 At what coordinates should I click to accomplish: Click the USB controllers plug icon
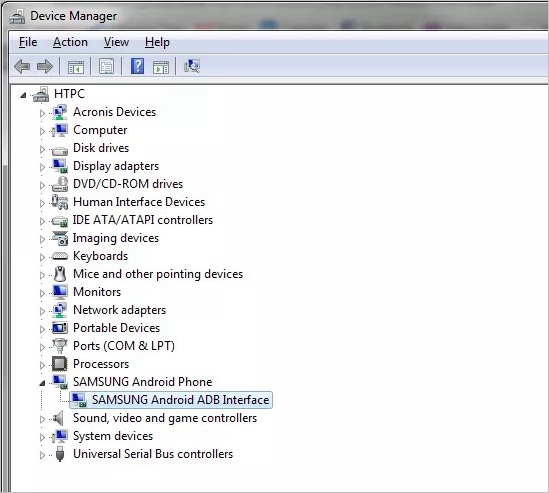tap(60, 454)
